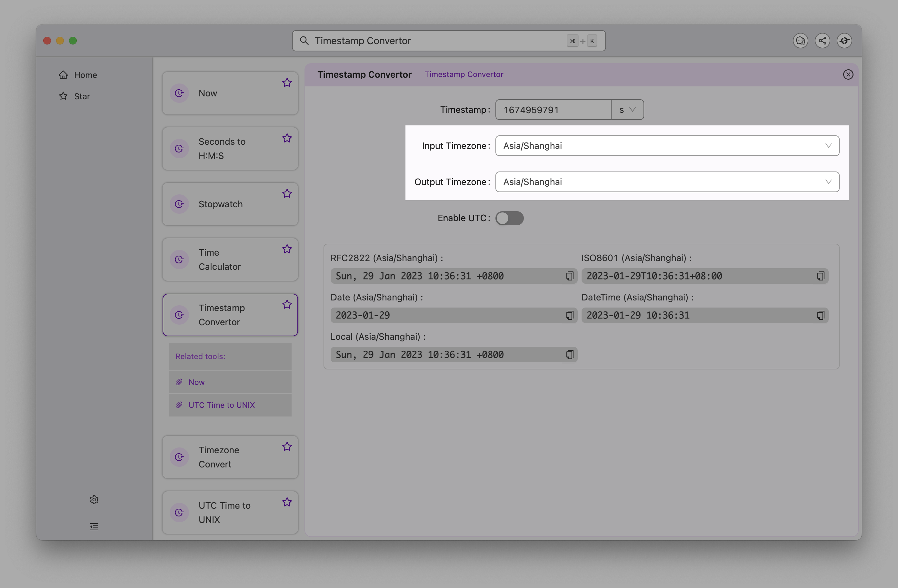Click the search magnifier icon
The height and width of the screenshot is (588, 898).
[x=304, y=40]
